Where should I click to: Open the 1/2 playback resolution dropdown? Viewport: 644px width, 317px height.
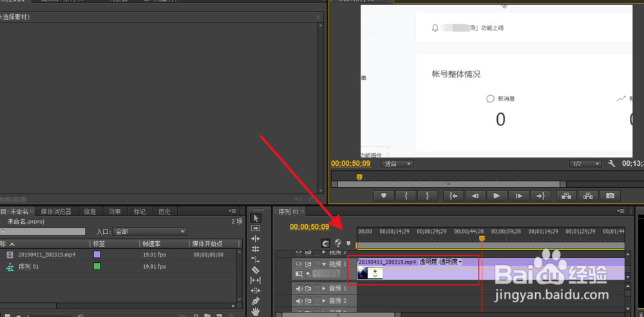[x=585, y=164]
